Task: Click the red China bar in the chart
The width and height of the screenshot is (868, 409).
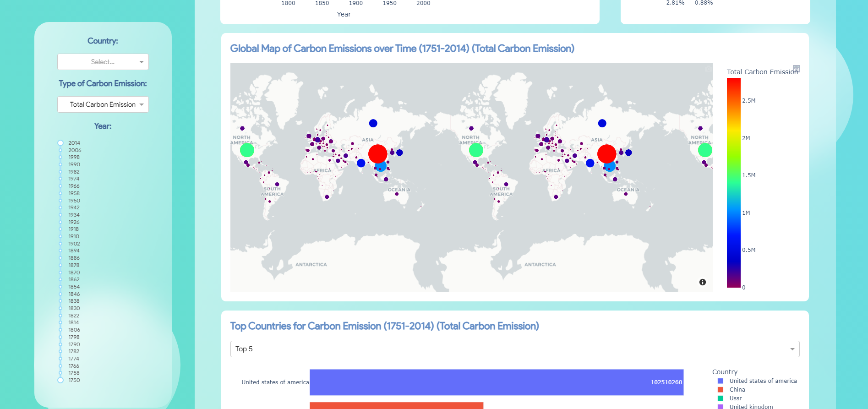Action: [x=396, y=406]
